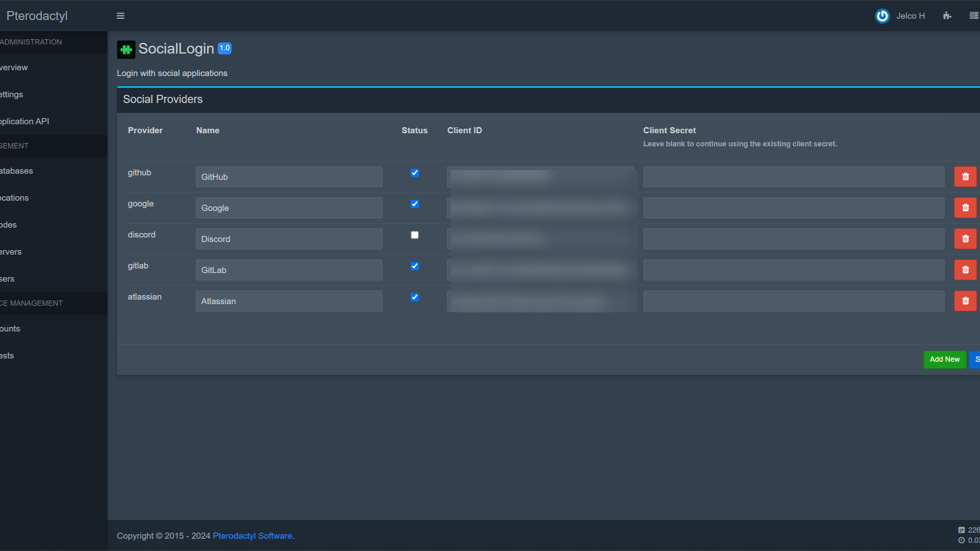
Task: Click the server list icon top right
Action: 974,16
